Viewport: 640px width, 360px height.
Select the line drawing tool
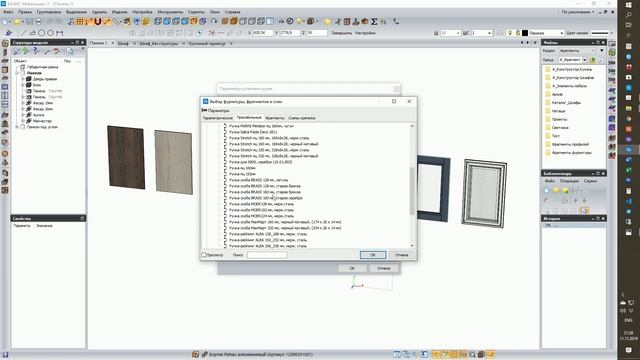23,33
